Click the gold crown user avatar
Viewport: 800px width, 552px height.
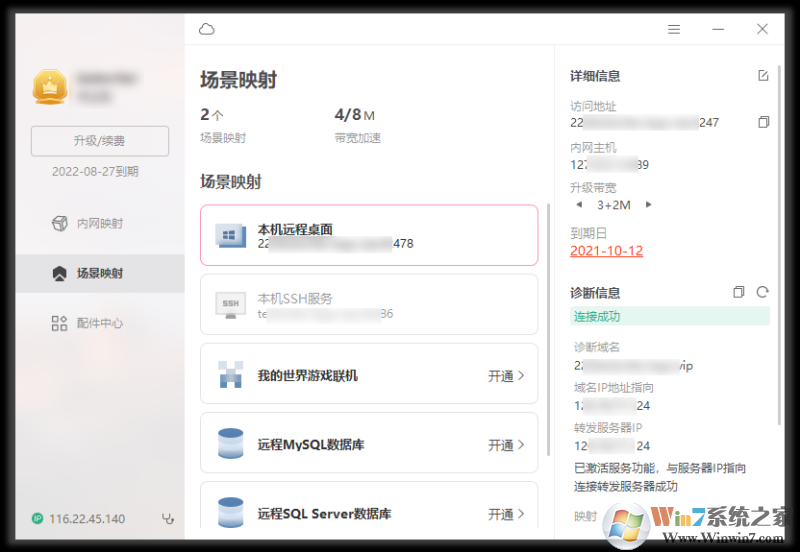(x=48, y=87)
